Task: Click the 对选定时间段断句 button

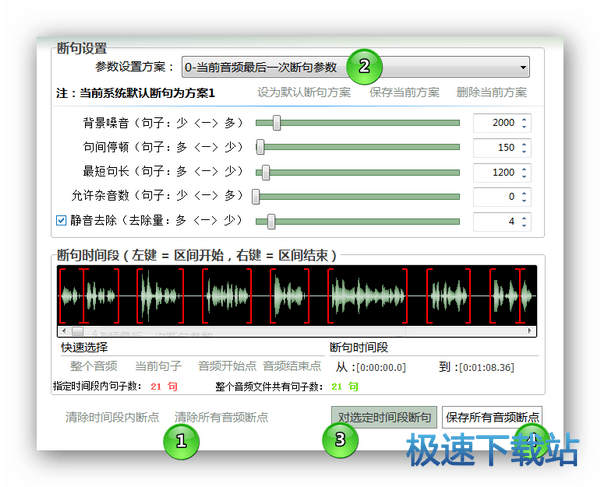Action: [384, 417]
